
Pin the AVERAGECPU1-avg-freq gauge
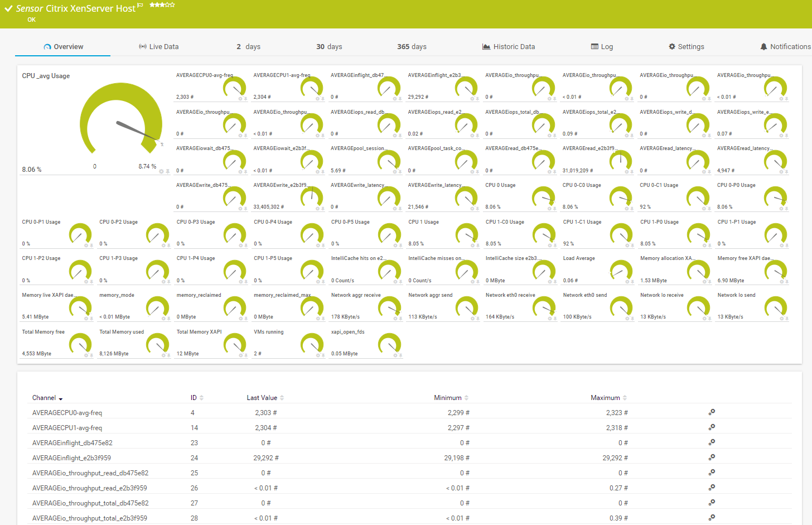[x=323, y=99]
